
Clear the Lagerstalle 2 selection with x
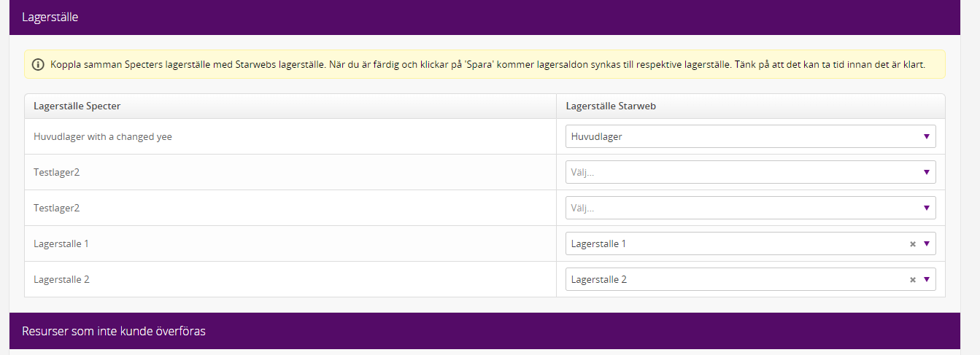[912, 280]
